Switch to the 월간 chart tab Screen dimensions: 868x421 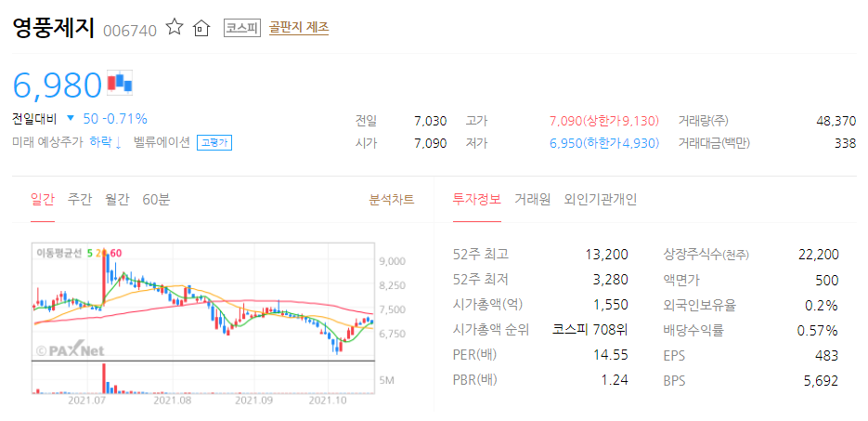(x=117, y=200)
